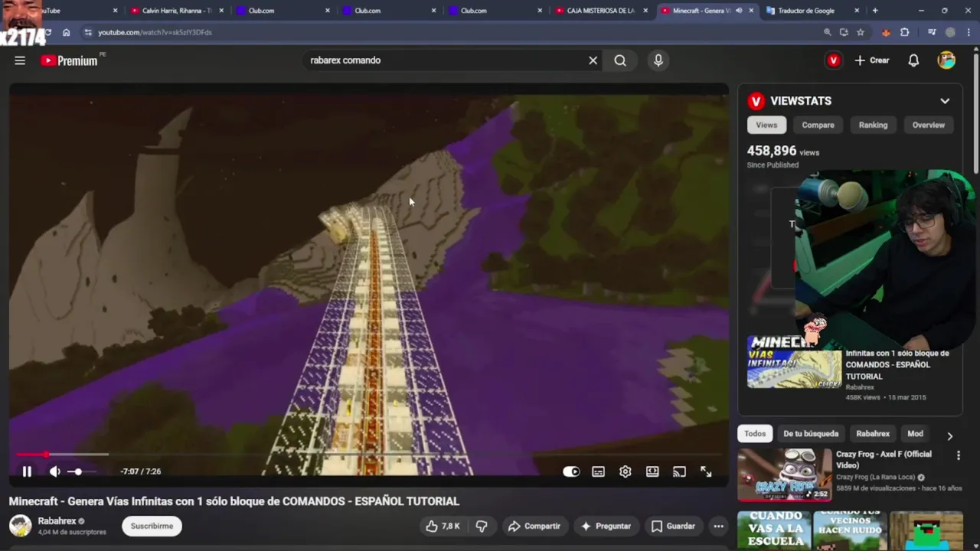980x551 pixels.
Task: Bookmark this page with the star
Action: (861, 32)
